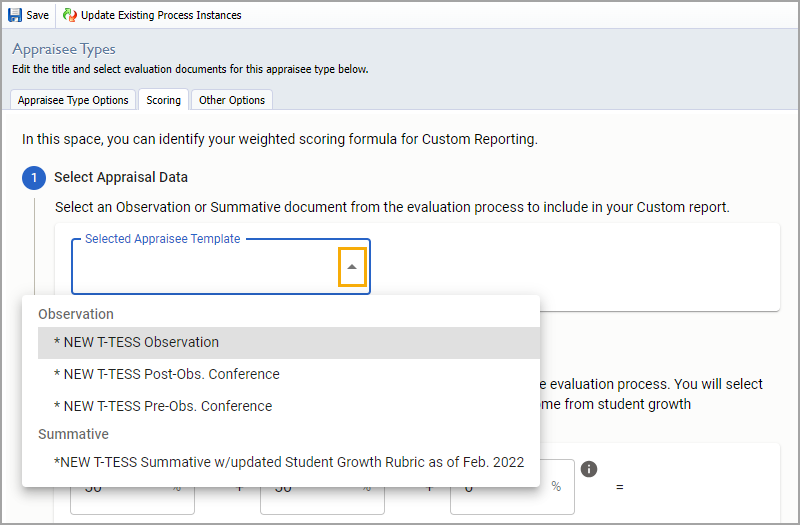Screen dimensions: 800x525
Task: Click the Select Appraisal Data heading
Action: [121, 177]
